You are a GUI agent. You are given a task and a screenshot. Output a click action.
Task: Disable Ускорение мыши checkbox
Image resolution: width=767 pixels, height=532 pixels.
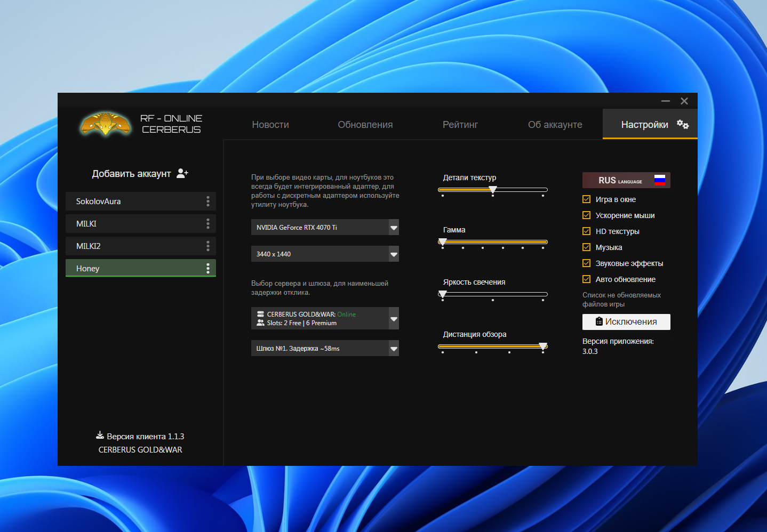pos(587,215)
